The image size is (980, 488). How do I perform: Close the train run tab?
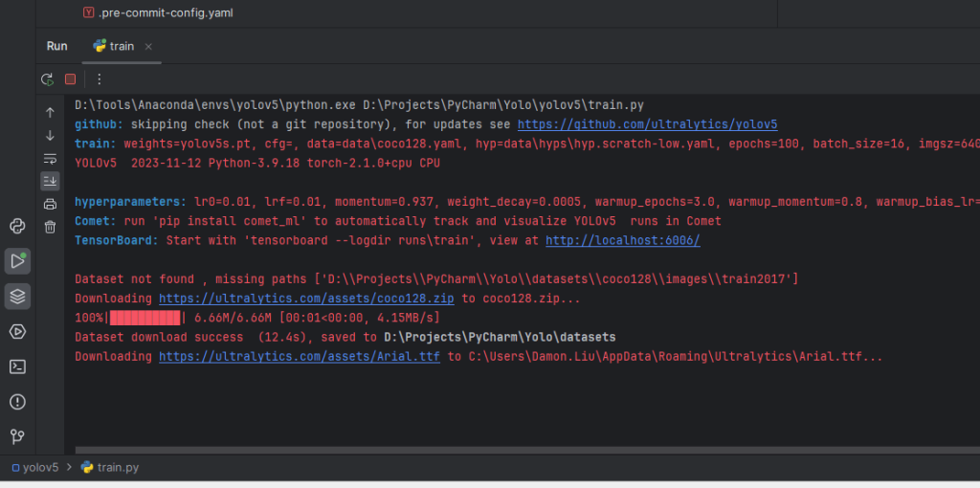click(x=148, y=47)
